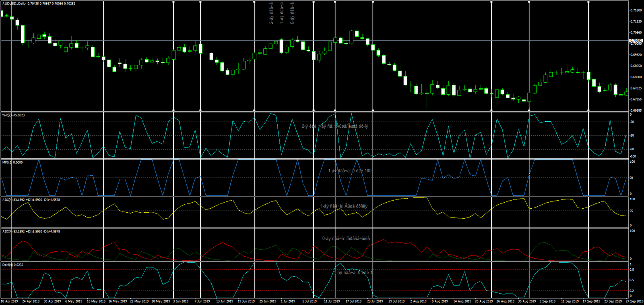Click the text label ending in 100 in MFI pane
The width and height of the screenshot is (644, 305).
pyautogui.click(x=350, y=171)
